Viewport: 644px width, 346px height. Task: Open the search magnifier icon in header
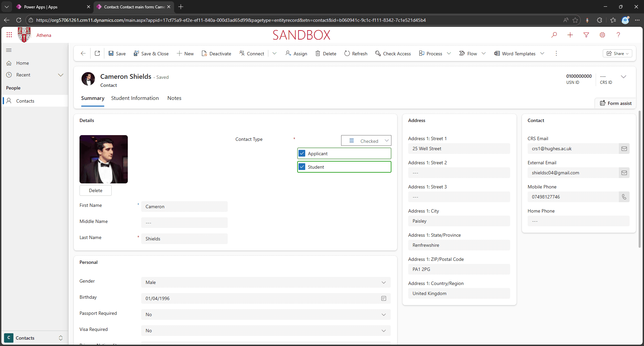pyautogui.click(x=554, y=35)
